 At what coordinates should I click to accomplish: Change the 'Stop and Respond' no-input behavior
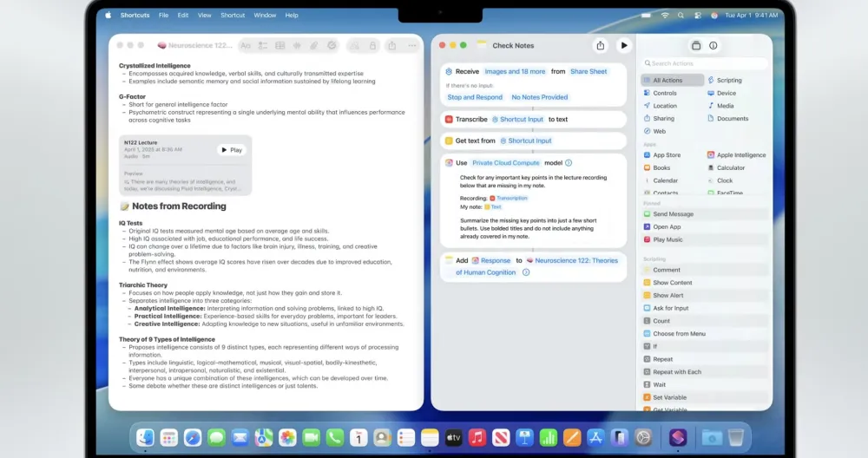pos(475,97)
